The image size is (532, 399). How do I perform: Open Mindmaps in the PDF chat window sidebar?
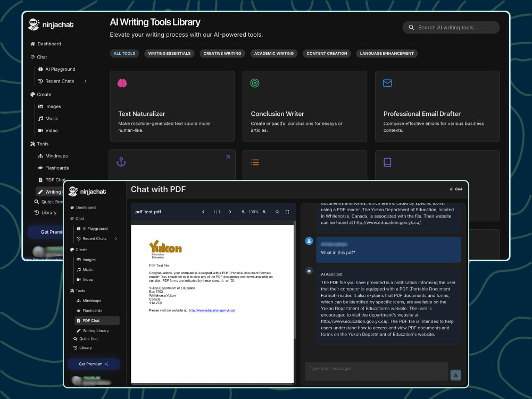pos(88,301)
